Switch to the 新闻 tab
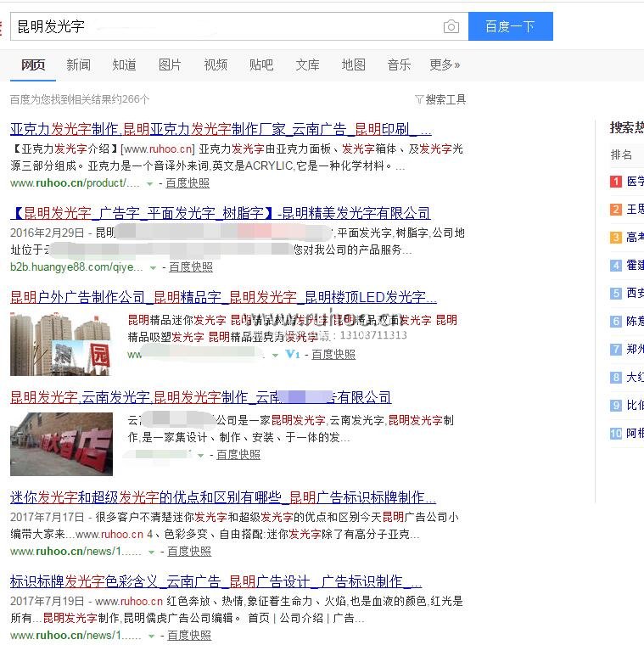The width and height of the screenshot is (644, 645). 79,64
